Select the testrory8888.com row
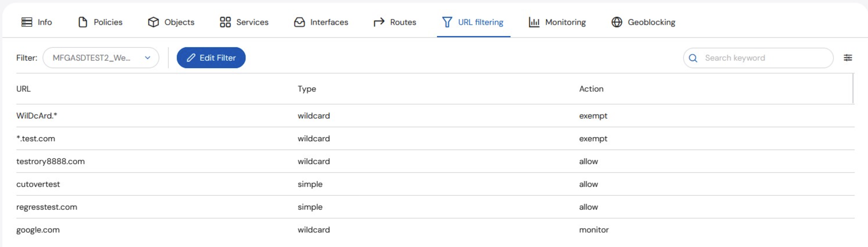Screen dimensions: 868x247 coord(435,161)
